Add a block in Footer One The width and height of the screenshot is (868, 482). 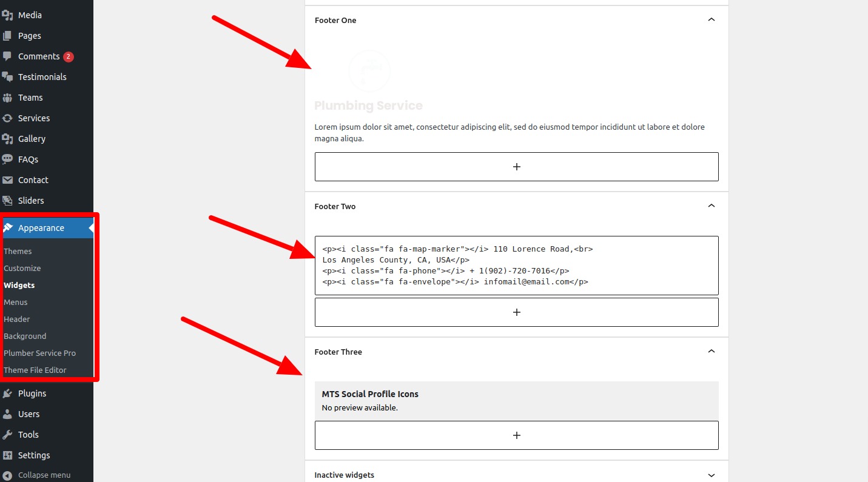tap(516, 167)
